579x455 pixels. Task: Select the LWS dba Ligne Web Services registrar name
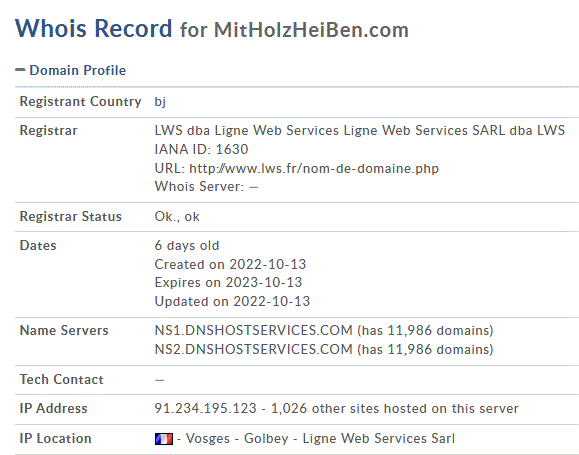[x=360, y=130]
